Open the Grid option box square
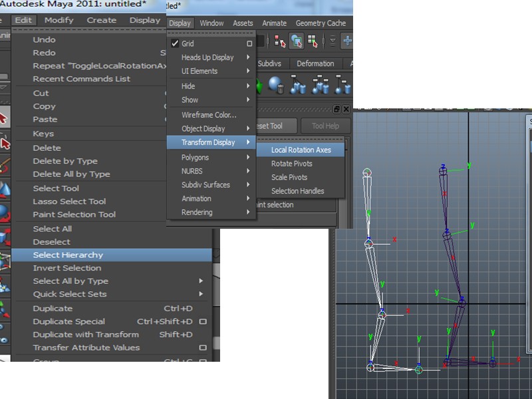532x399 pixels. tap(249, 44)
